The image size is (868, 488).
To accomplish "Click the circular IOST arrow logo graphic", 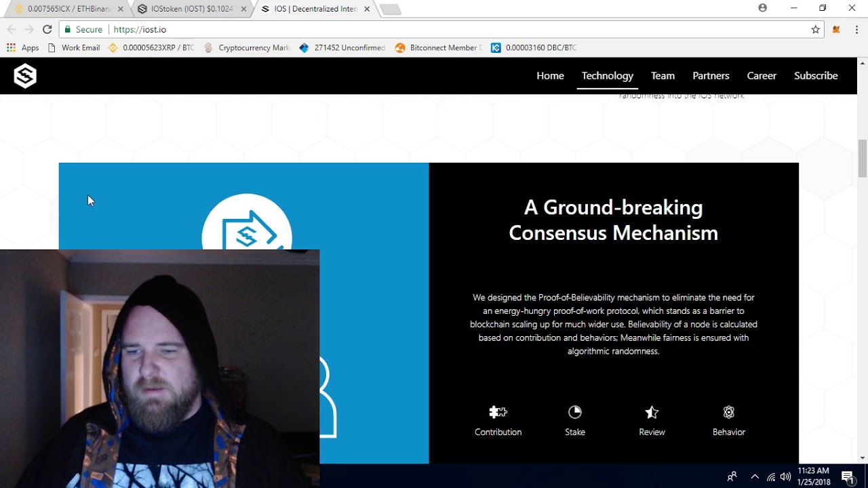I will pos(247,222).
